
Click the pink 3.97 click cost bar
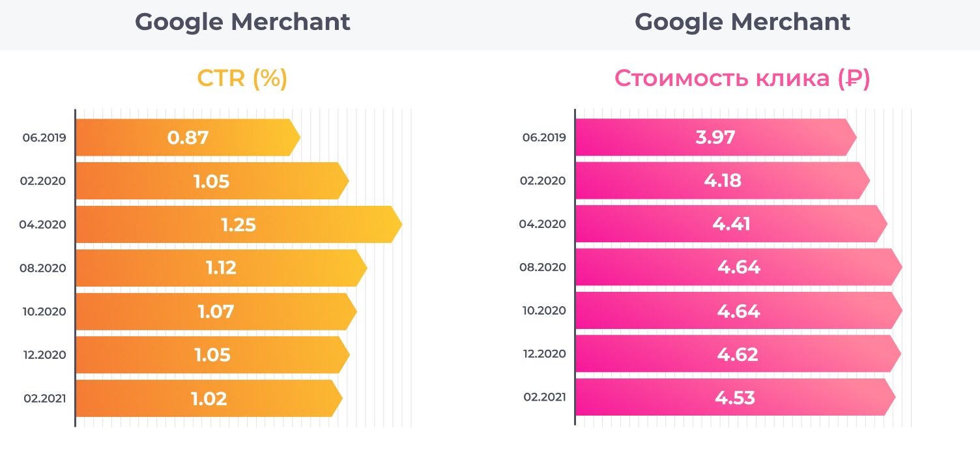pos(715,137)
